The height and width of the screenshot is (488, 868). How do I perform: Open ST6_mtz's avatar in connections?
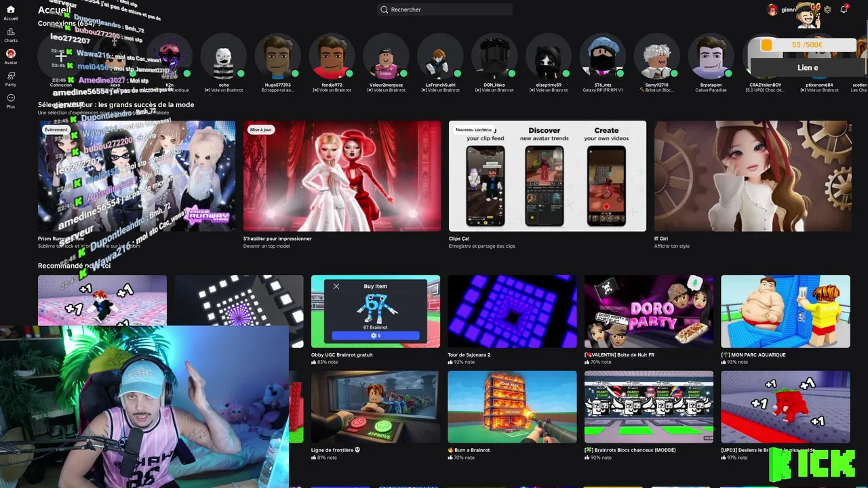pos(603,57)
